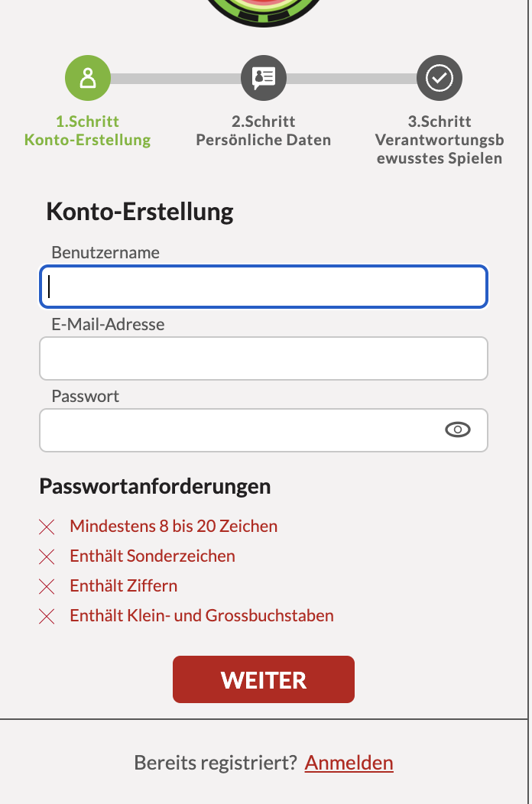Click the Passwortanforderungen heading
This screenshot has height=804, width=532.
click(x=155, y=486)
